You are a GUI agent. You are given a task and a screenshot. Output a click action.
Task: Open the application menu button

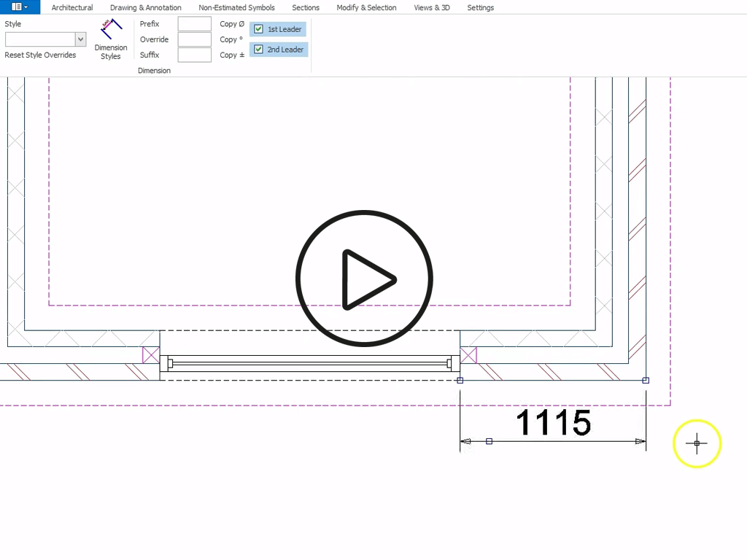20,7
